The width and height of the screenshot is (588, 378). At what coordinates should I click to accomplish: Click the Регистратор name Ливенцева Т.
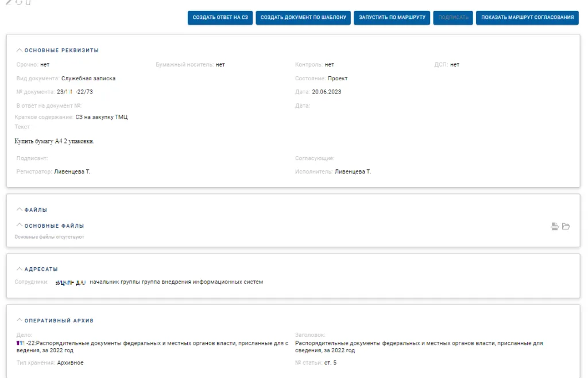coord(72,172)
